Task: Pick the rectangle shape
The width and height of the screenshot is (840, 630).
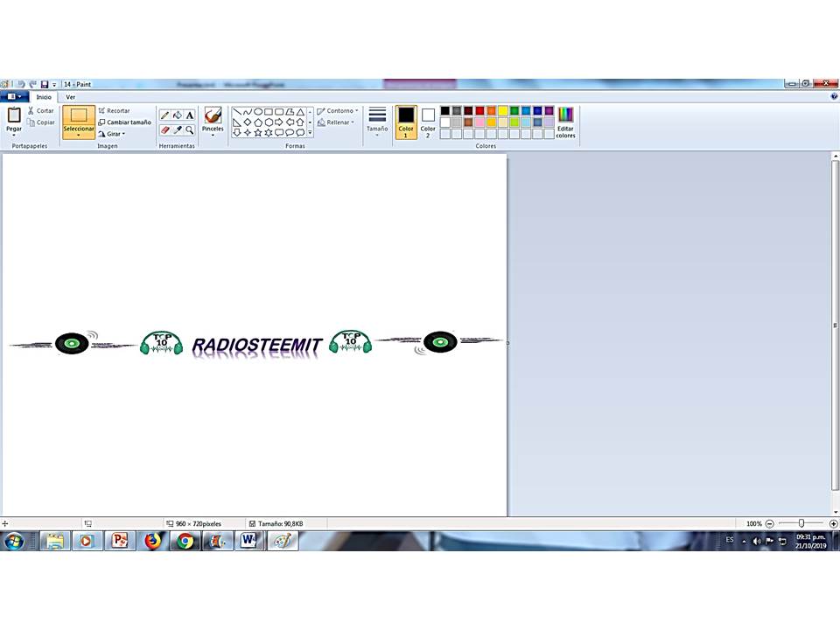Action: [269, 112]
